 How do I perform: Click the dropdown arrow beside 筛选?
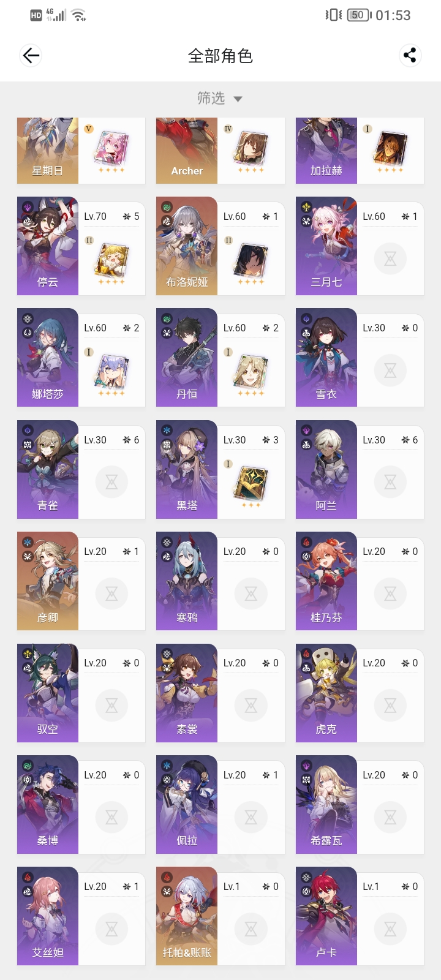pos(238,99)
